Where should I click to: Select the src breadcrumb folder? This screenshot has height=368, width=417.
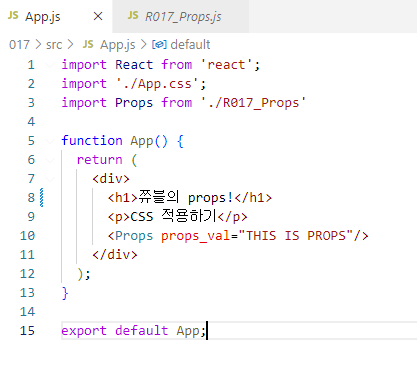point(54,45)
